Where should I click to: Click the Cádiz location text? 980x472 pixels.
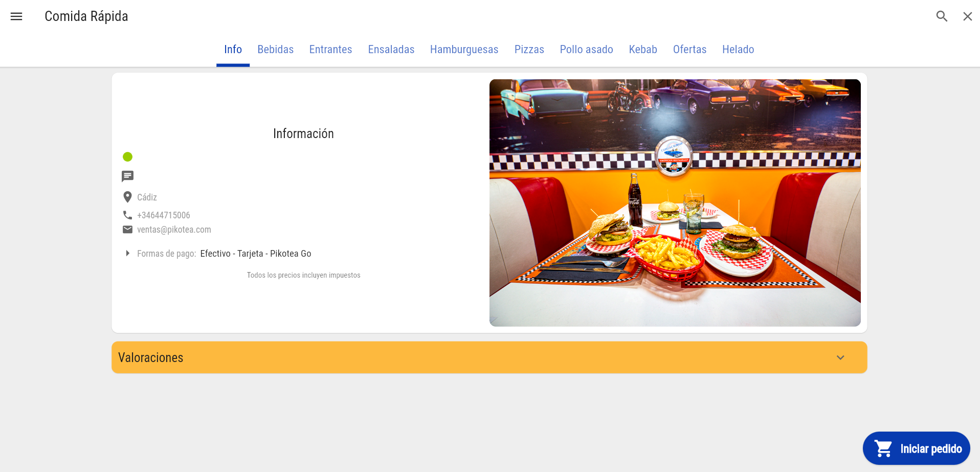147,197
